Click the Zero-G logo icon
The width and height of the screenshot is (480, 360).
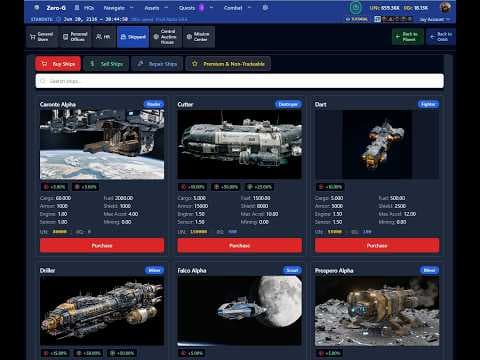coord(37,8)
